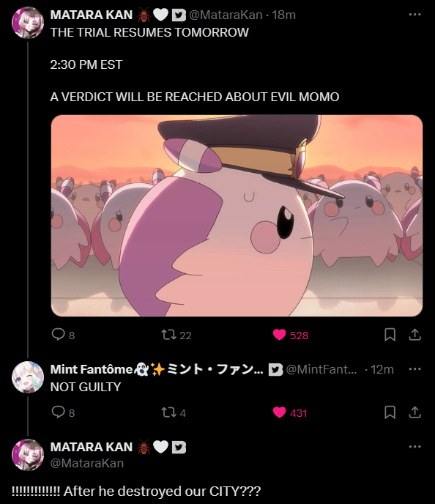Unlike the tweet with 528 likes
Screen dimensions: 435x504
279,335
